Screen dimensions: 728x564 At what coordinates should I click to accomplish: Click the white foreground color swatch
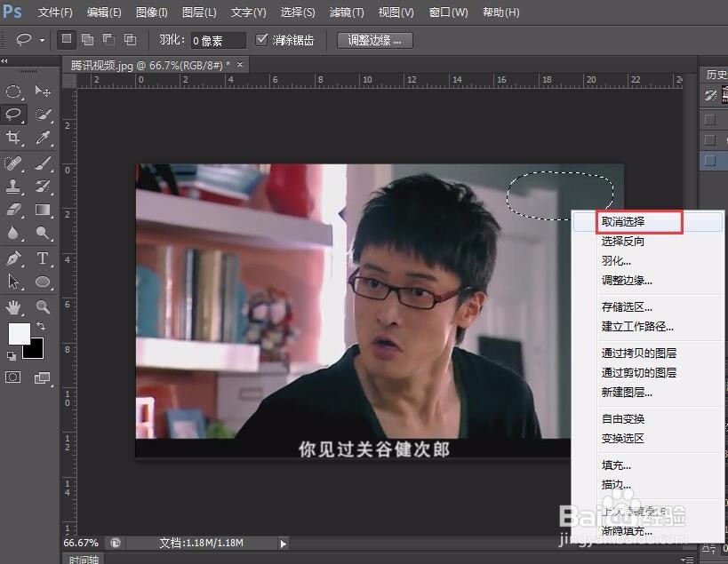18,332
